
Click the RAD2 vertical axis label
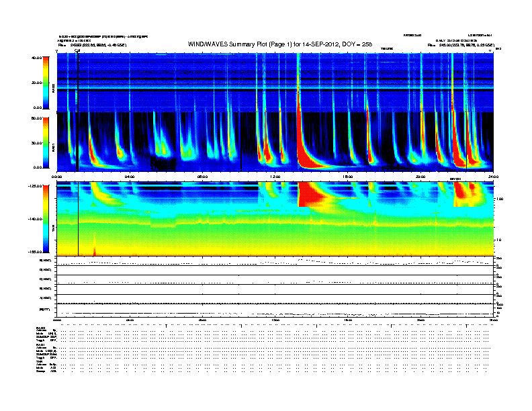click(x=53, y=88)
